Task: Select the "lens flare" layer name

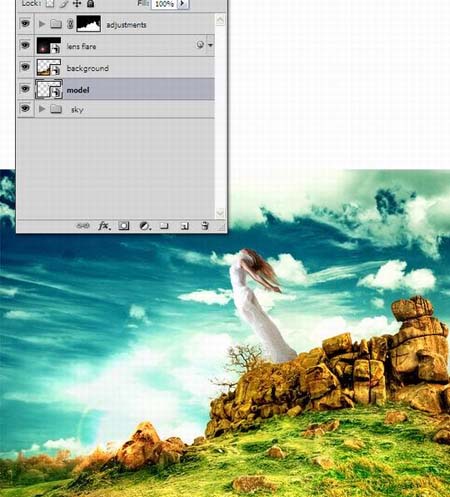Action: [x=82, y=46]
